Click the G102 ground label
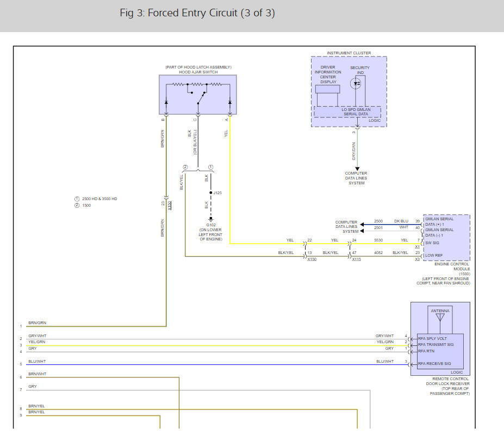The image size is (504, 440). click(x=211, y=225)
